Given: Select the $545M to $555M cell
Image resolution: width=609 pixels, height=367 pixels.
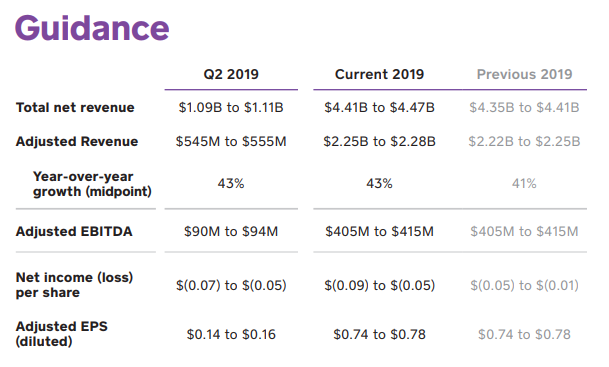Looking at the screenshot, I should (231, 141).
